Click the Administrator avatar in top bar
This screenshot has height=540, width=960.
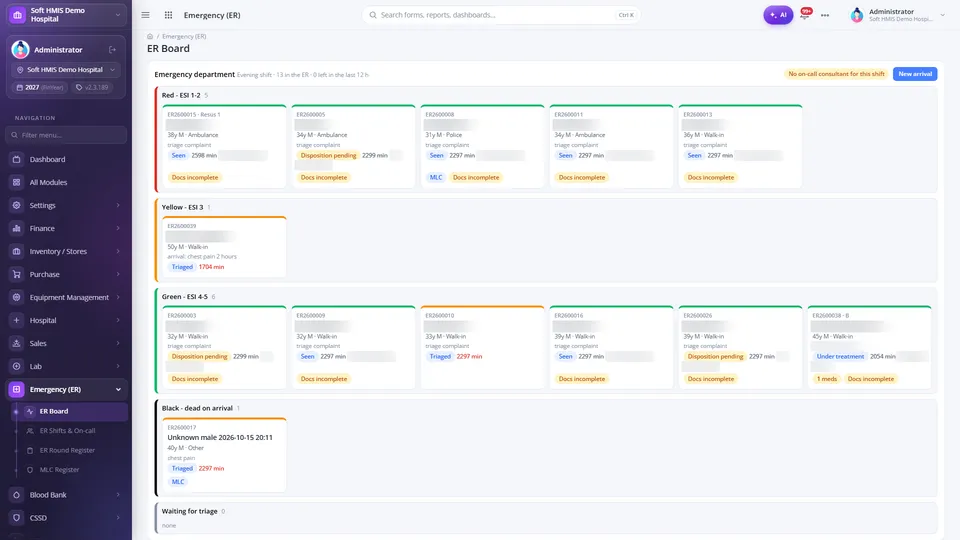click(x=857, y=15)
